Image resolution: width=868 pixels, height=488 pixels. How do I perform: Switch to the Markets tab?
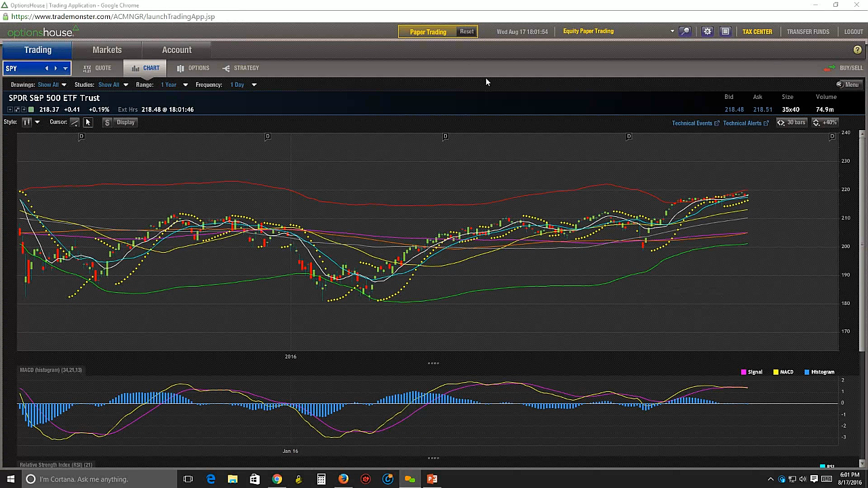click(107, 50)
